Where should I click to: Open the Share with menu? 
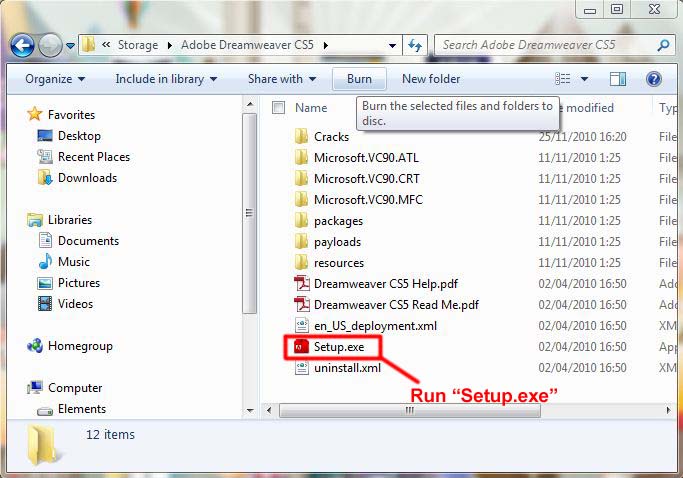282,79
